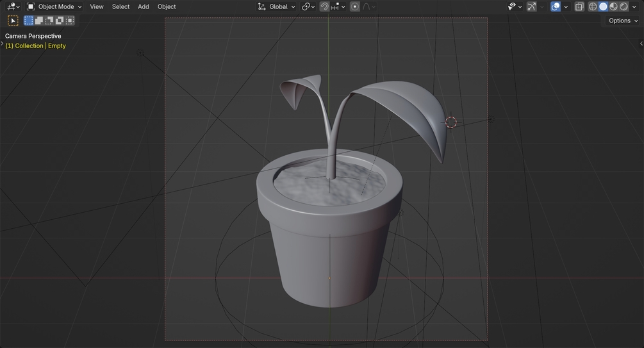644x348 pixels.
Task: Toggle snapping magnet icon
Action: [x=324, y=6]
